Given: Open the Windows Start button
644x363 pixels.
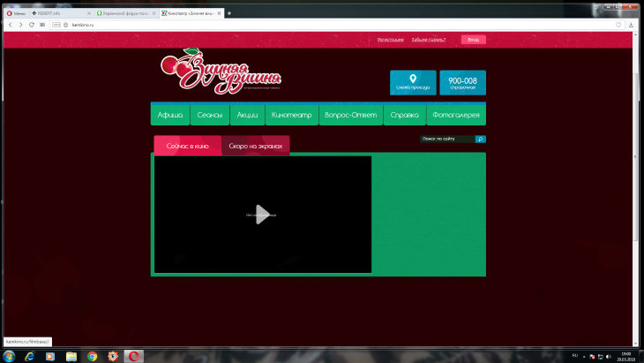Looking at the screenshot, I should click(x=9, y=356).
